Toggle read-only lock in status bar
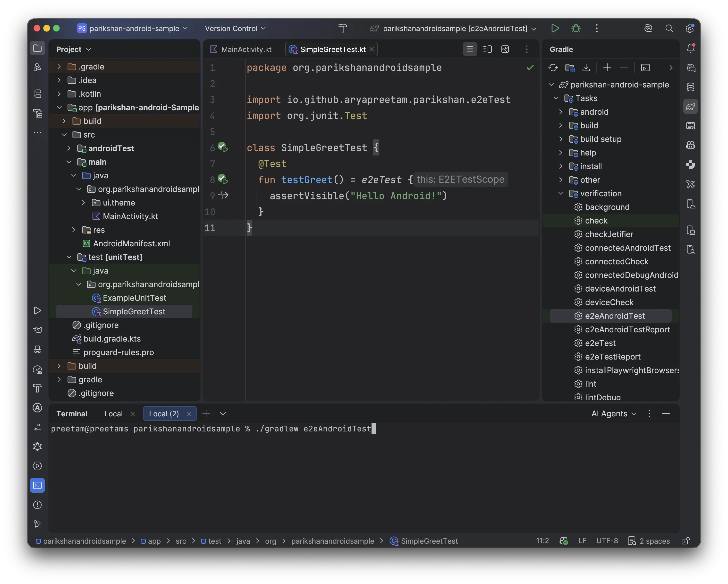 point(685,541)
